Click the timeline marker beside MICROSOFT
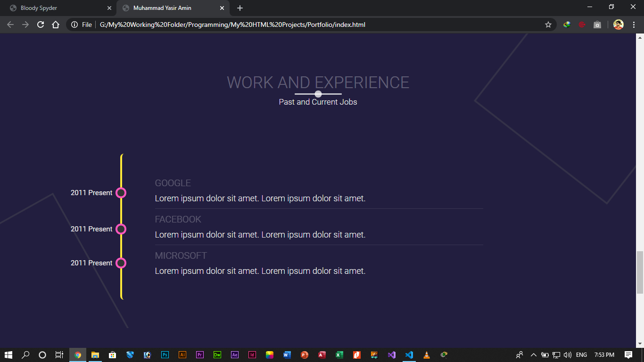 click(121, 263)
